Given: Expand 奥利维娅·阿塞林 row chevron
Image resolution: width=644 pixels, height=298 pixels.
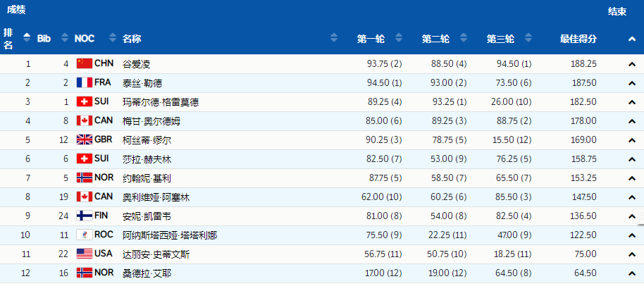Looking at the screenshot, I should (x=632, y=197).
